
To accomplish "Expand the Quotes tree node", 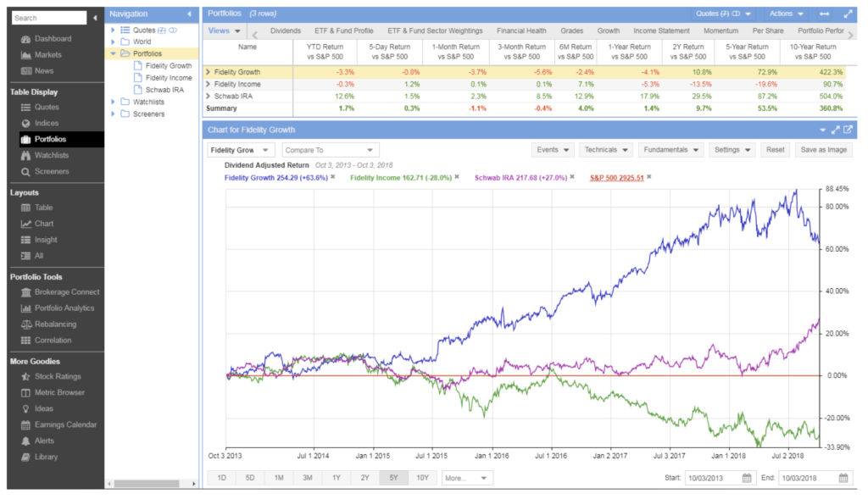I will click(114, 30).
